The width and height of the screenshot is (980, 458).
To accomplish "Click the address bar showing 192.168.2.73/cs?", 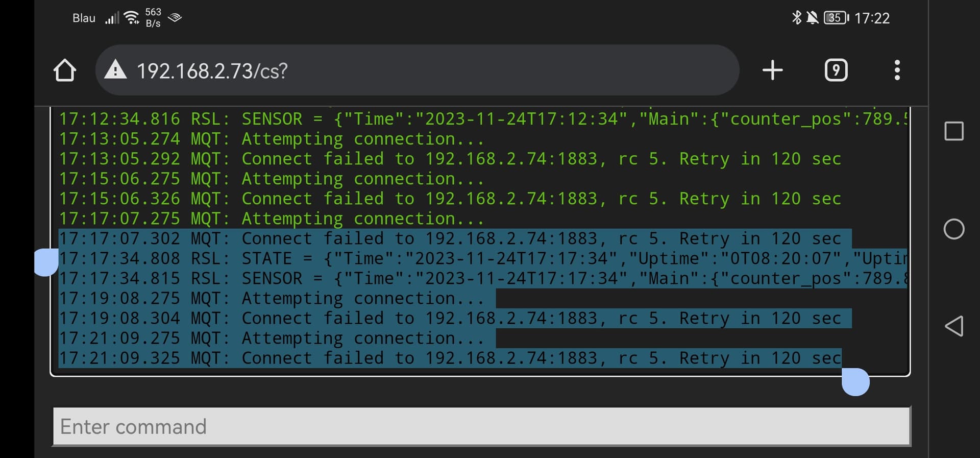I will (x=417, y=70).
